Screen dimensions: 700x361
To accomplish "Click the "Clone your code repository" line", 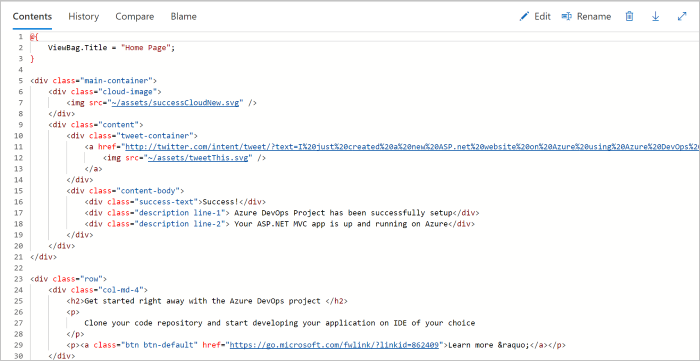I will (x=279, y=323).
